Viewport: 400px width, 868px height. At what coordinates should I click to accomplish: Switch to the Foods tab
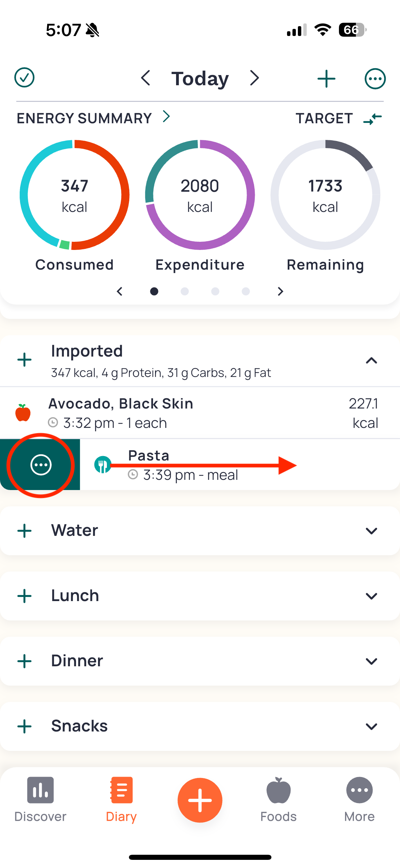pos(279,799)
